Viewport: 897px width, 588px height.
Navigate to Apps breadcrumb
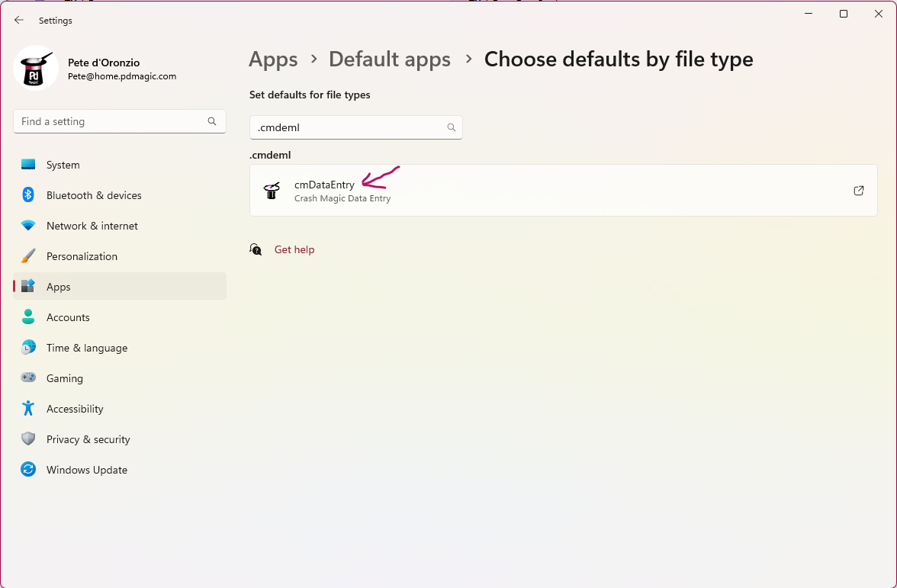pyautogui.click(x=273, y=59)
